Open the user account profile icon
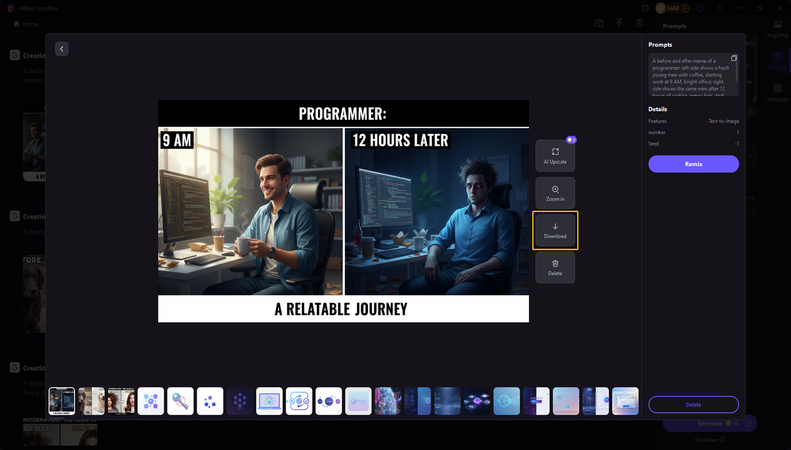 (700, 8)
